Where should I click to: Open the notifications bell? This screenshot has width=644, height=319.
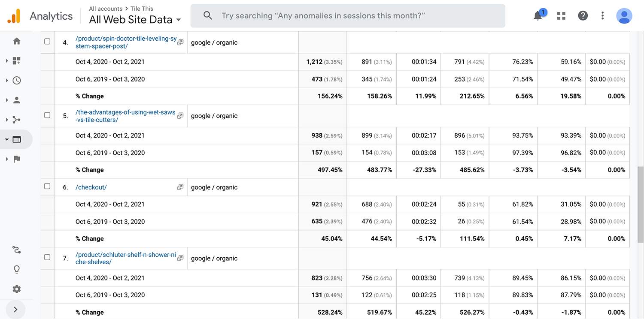coord(538,16)
